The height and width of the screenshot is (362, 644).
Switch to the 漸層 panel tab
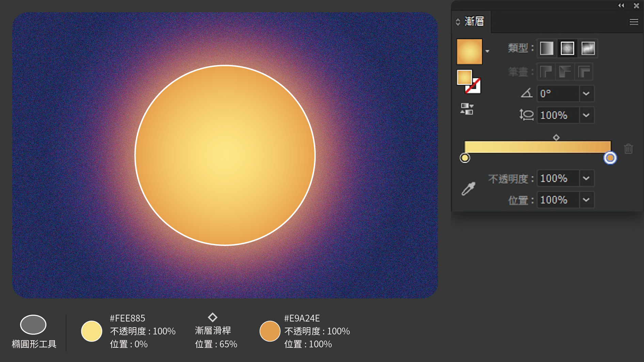(474, 22)
